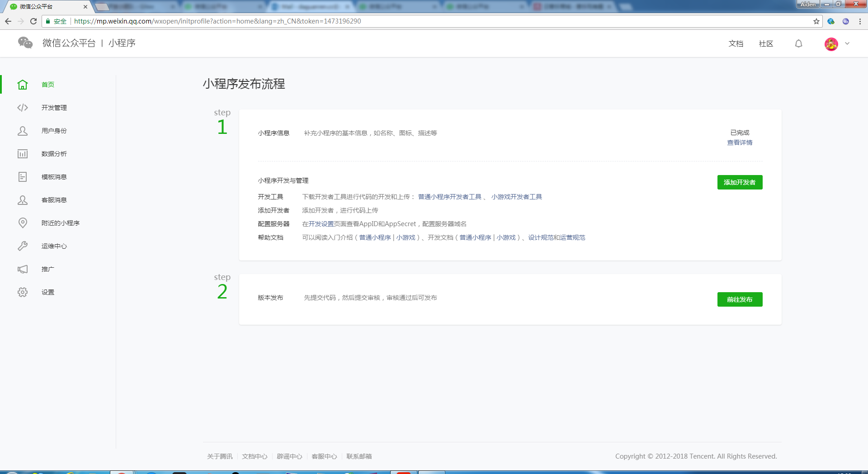Click the megaphone icon for 推广

[x=23, y=269]
